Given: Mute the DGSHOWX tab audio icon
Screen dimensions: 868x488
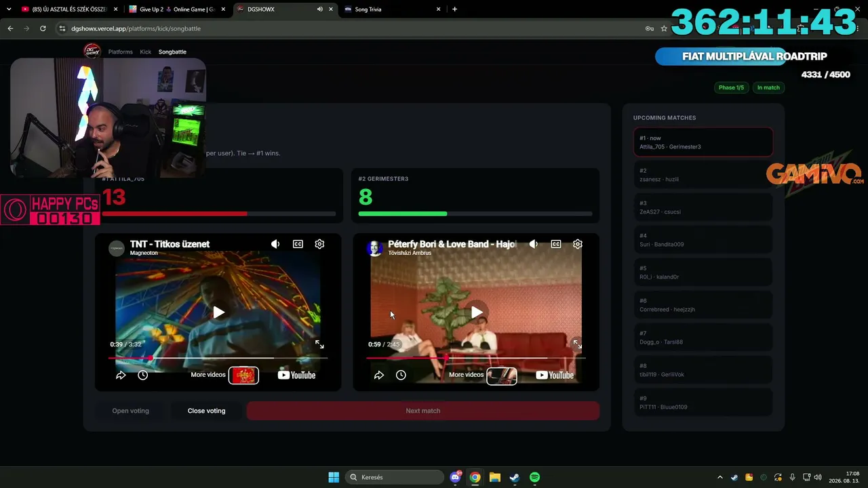Looking at the screenshot, I should tap(319, 9).
